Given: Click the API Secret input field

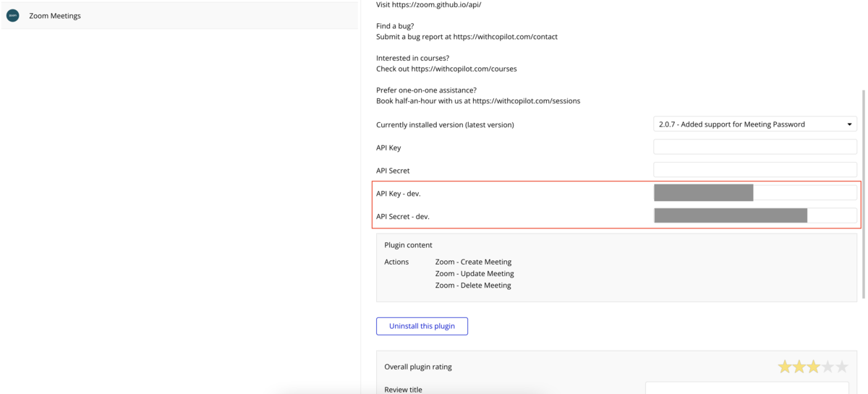Looking at the screenshot, I should 755,170.
